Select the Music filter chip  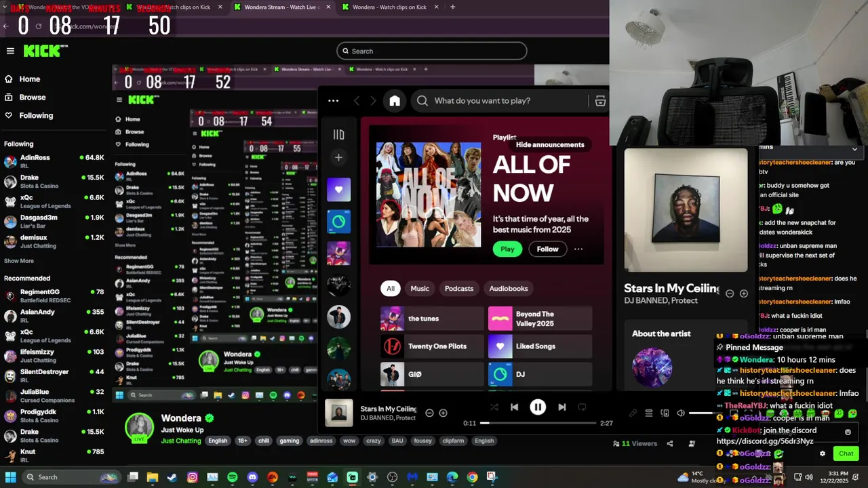pyautogui.click(x=420, y=288)
